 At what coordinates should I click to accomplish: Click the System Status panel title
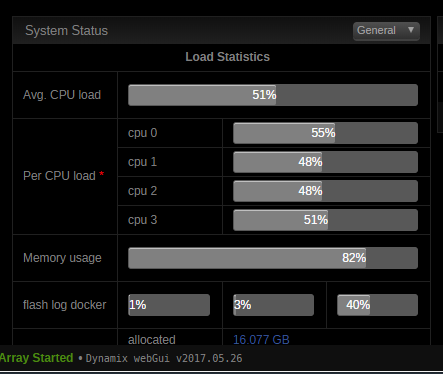tap(67, 31)
